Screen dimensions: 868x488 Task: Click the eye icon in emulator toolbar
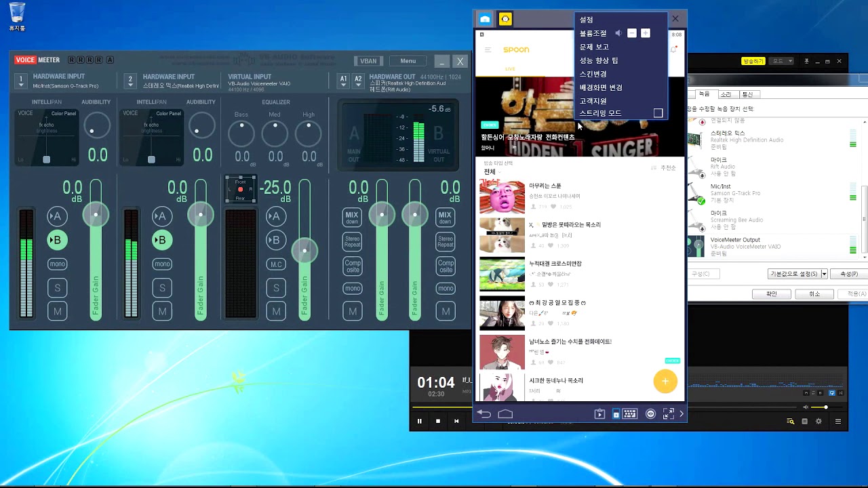[651, 413]
